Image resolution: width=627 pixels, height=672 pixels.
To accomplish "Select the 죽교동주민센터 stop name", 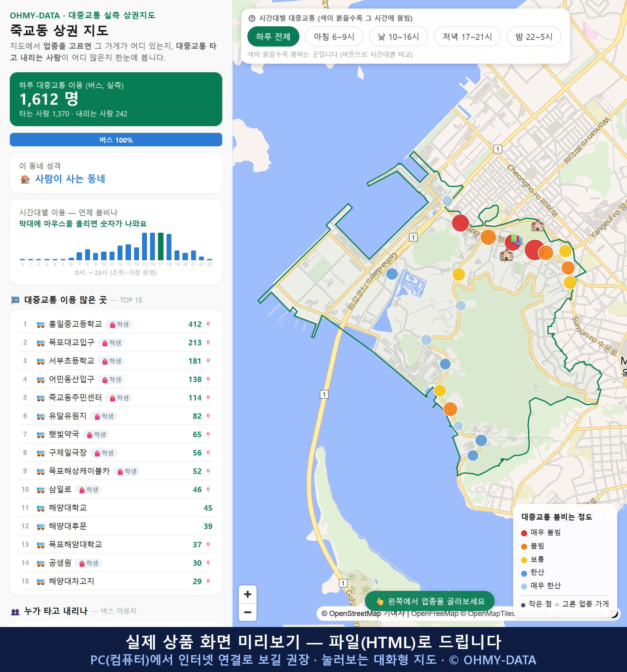I will [x=75, y=397].
